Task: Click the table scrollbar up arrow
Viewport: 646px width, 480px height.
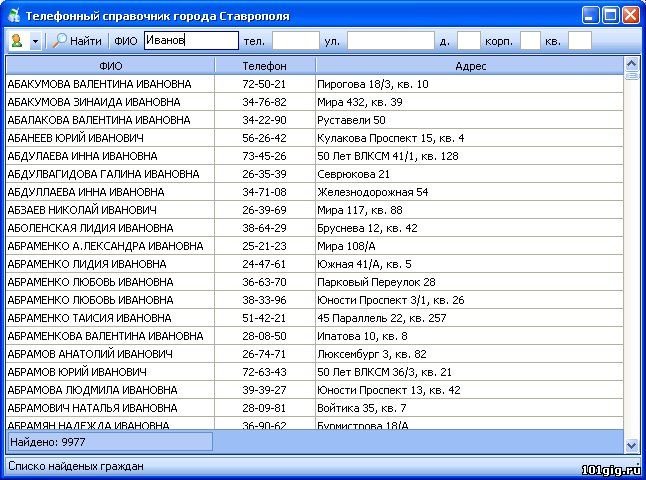Action: [631, 63]
